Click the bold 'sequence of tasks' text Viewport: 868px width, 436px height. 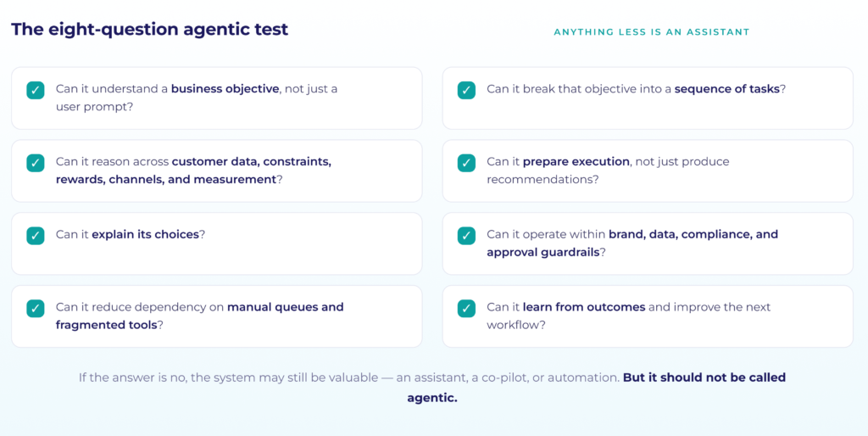coord(726,88)
